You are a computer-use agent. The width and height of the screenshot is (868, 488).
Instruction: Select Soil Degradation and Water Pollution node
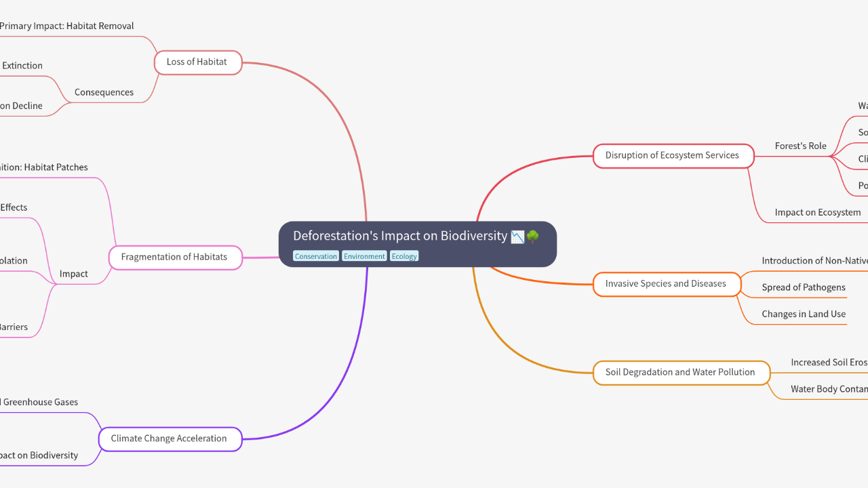[681, 373]
